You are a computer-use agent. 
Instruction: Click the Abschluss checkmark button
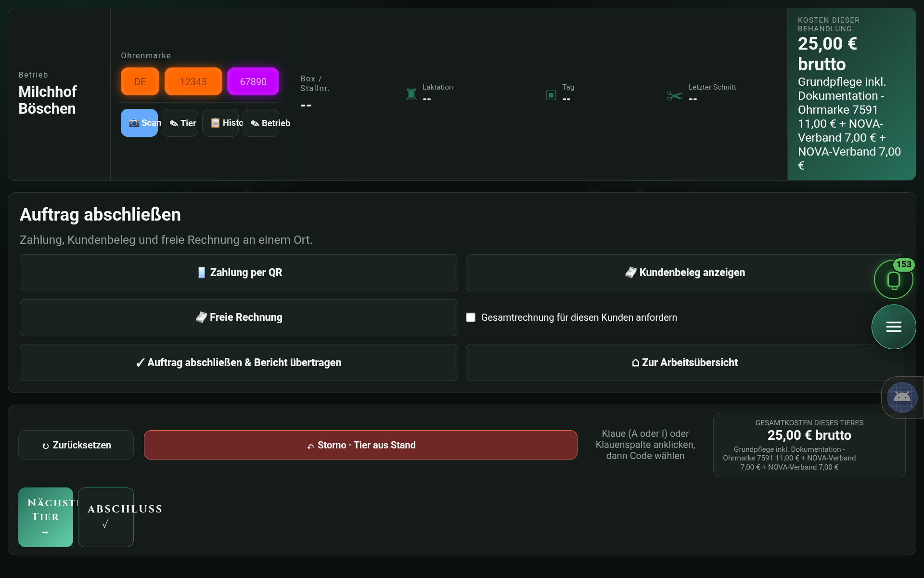106,517
